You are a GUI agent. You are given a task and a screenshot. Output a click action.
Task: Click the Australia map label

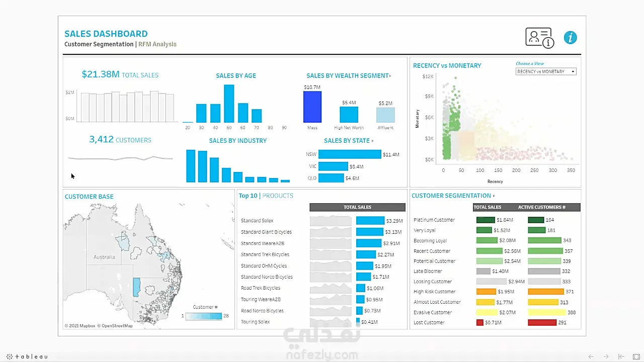(x=104, y=257)
